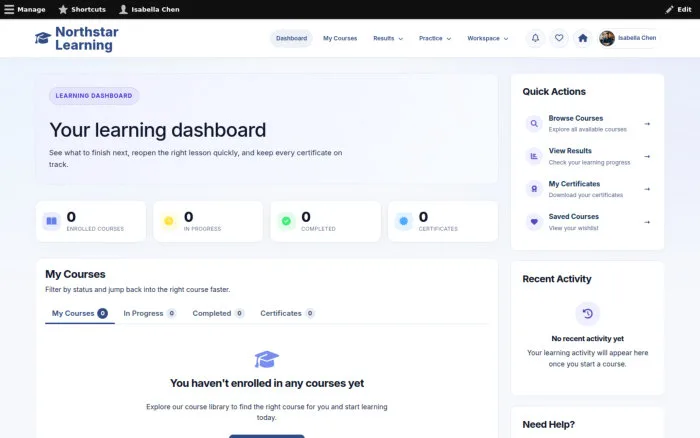The image size is (700, 438).
Task: Switch to the Certificates tab
Action: 288,313
